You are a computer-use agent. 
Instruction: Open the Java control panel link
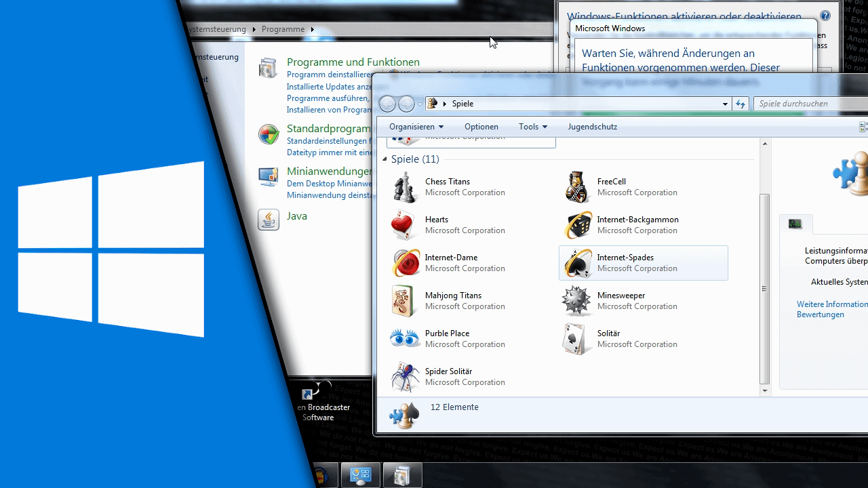point(297,216)
